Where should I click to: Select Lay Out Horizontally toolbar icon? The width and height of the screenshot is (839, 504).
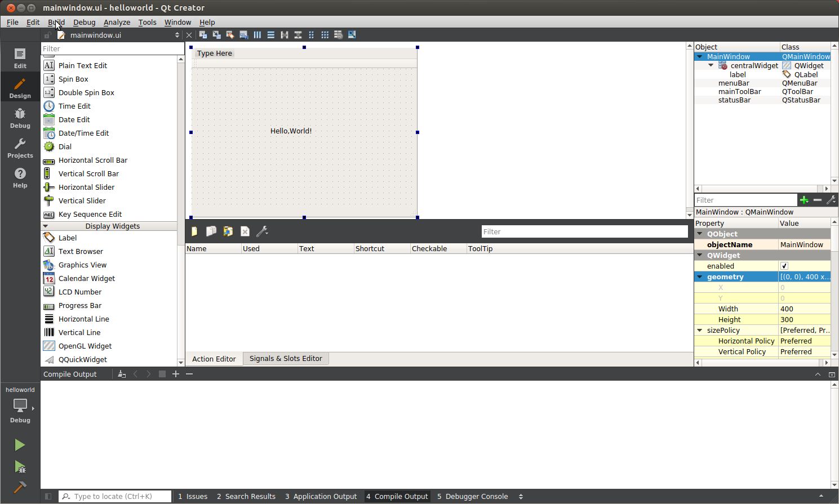pyautogui.click(x=258, y=35)
